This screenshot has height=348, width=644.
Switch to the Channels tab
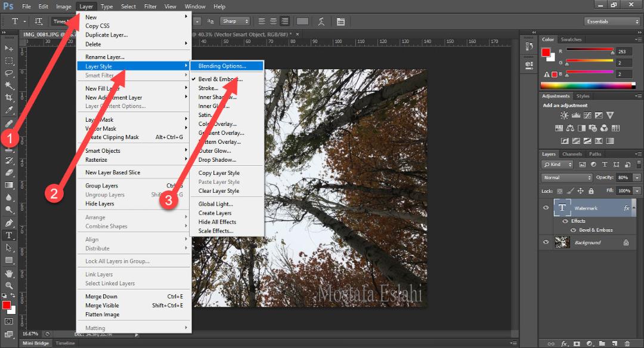pyautogui.click(x=572, y=154)
